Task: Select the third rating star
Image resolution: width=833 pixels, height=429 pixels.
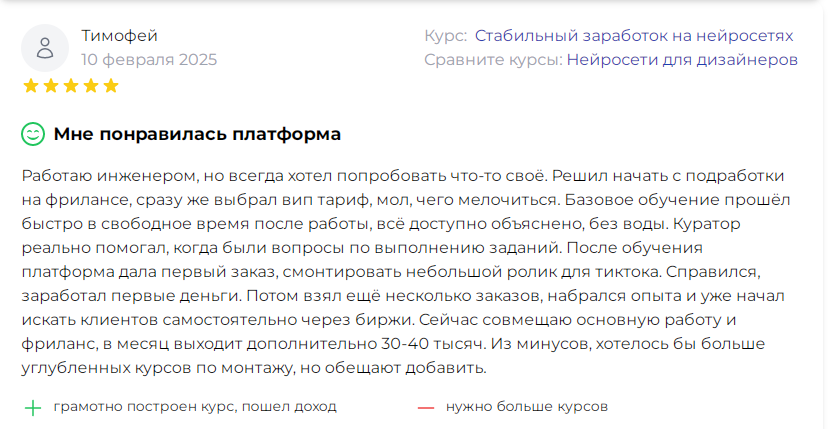Action: (70, 86)
